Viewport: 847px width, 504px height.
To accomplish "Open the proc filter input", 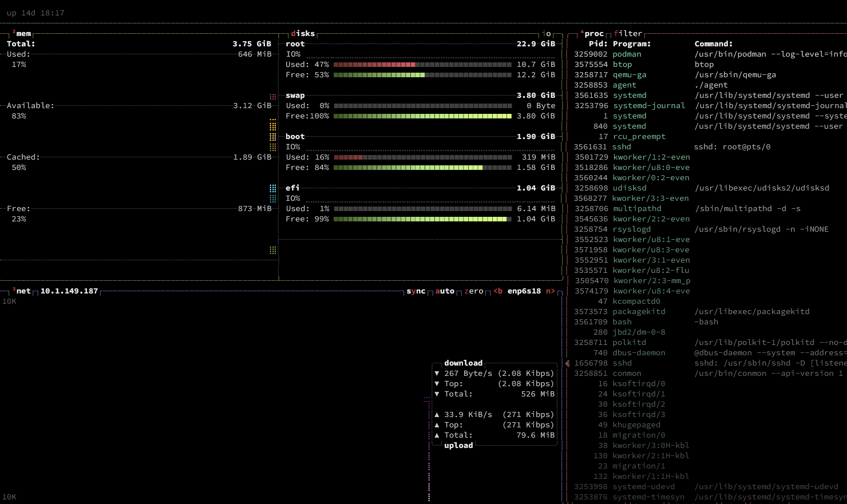I will point(628,34).
